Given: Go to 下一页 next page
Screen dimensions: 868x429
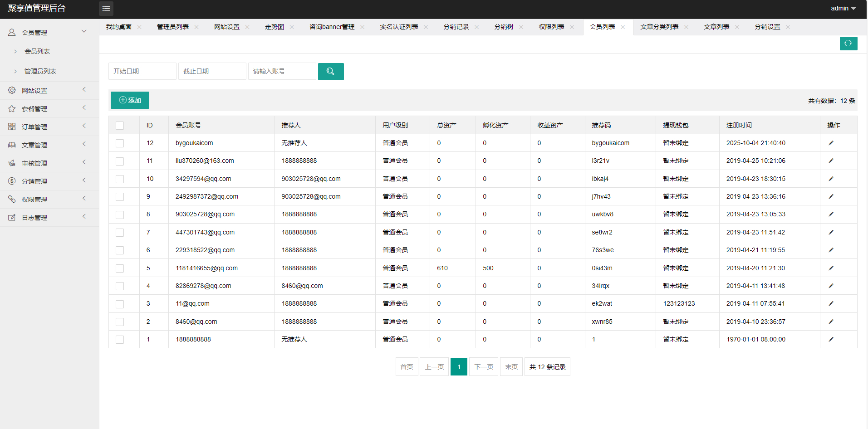Looking at the screenshot, I should tap(483, 367).
